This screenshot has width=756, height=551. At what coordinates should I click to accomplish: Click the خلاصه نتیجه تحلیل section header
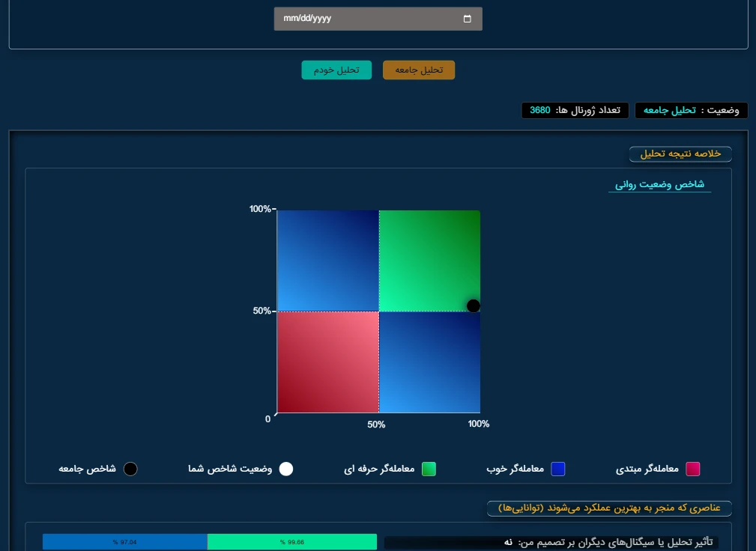click(x=680, y=153)
